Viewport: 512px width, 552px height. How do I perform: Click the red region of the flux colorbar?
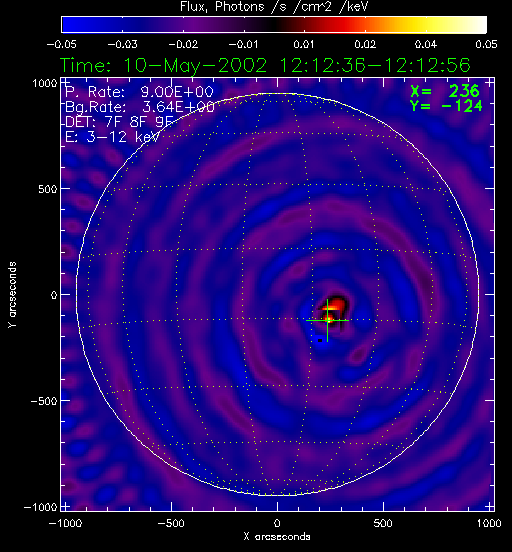335,25
